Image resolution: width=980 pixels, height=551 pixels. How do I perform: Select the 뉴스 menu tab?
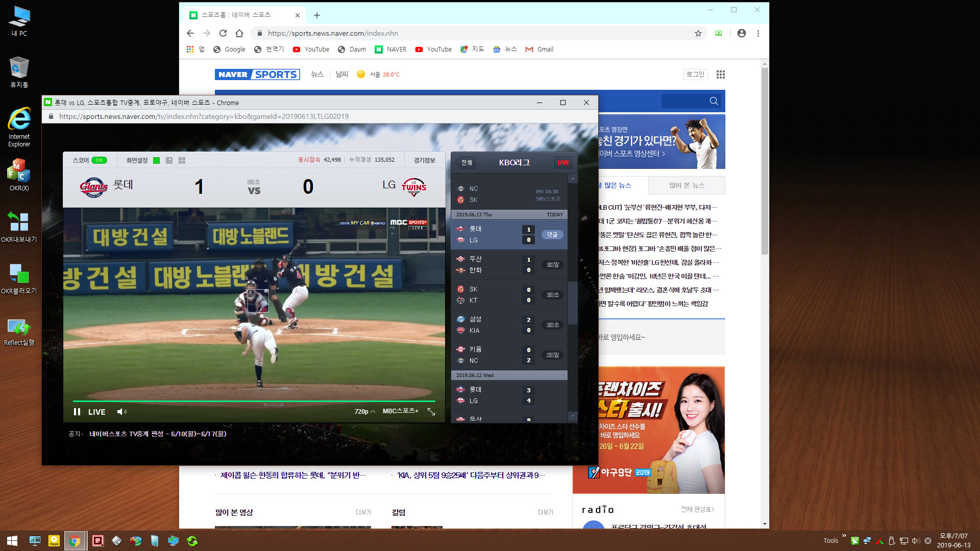point(317,74)
